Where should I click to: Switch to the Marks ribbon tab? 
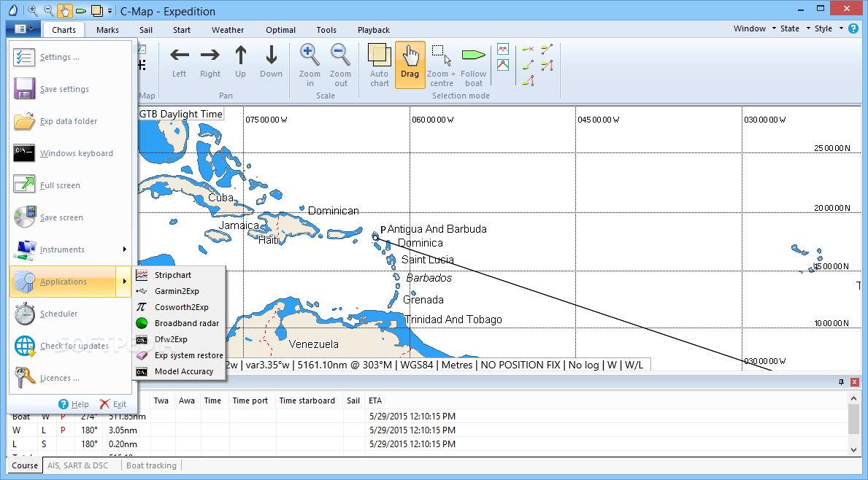coord(107,30)
